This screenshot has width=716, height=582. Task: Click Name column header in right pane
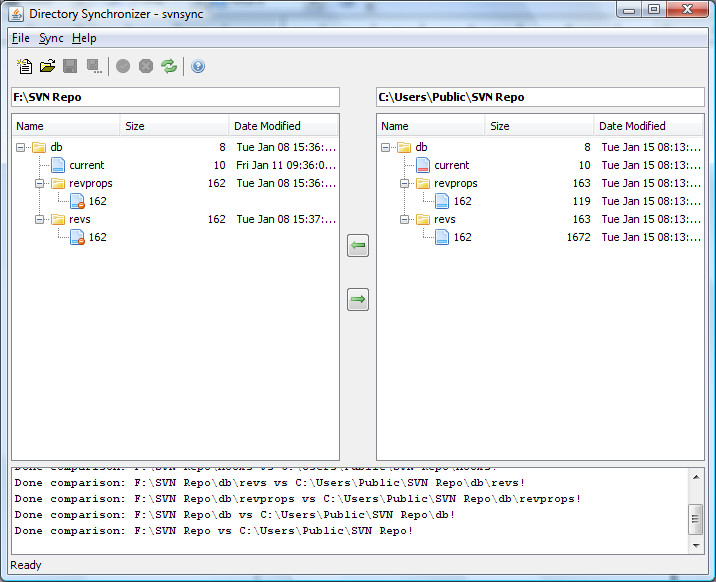tap(431, 126)
